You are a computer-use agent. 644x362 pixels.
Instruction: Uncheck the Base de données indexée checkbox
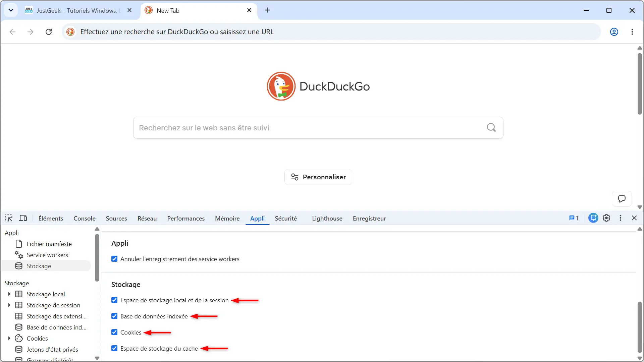[x=114, y=316]
